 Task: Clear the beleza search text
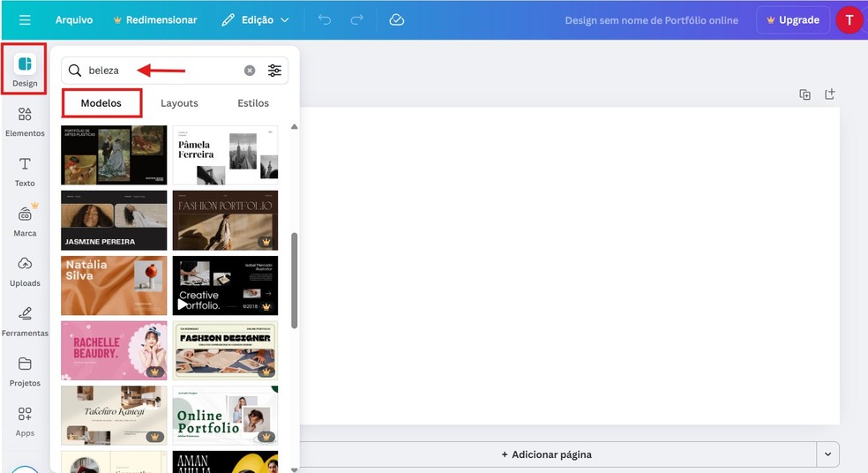click(x=250, y=71)
